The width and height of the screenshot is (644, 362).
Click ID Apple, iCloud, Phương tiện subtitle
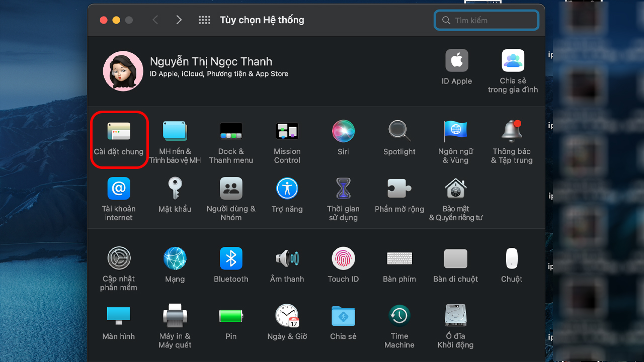(x=219, y=74)
